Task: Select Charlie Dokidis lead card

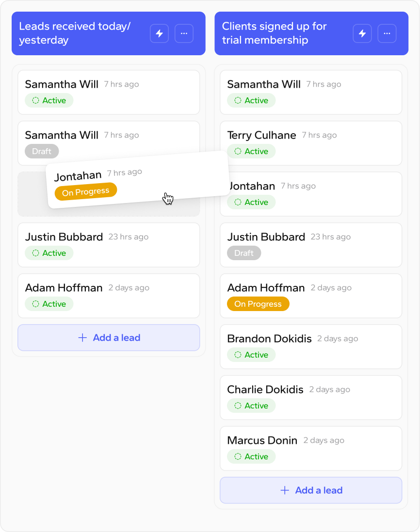Action: point(311,398)
